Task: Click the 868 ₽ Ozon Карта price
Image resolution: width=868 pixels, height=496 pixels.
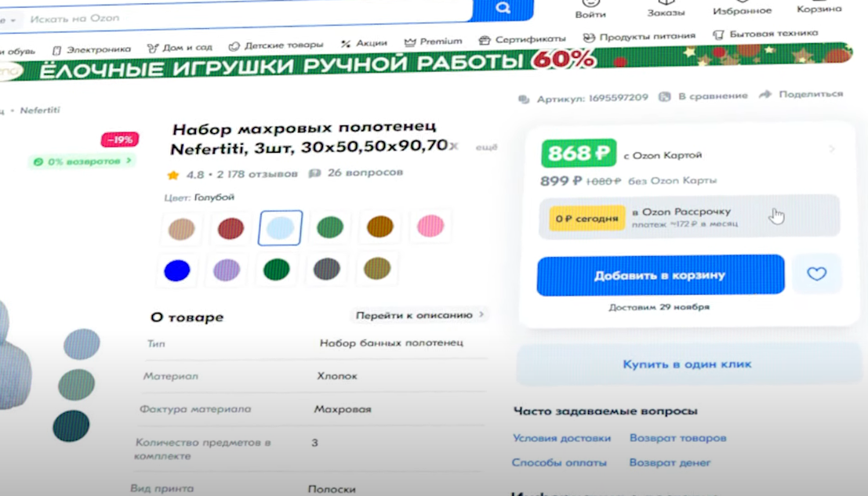Action: [x=579, y=153]
